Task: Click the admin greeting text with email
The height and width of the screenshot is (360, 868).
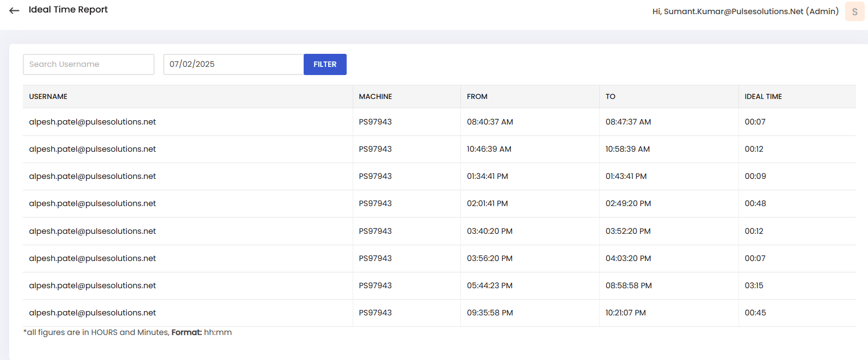Action: pos(745,11)
